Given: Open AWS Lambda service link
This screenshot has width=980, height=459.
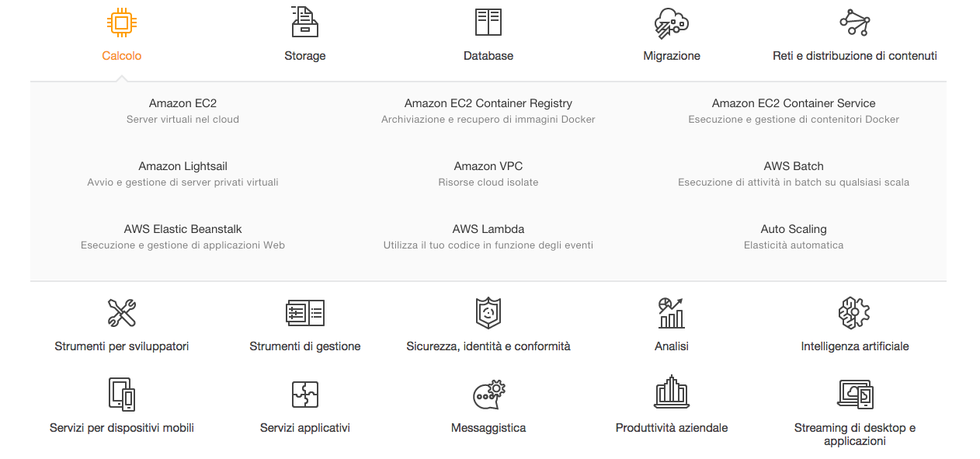Looking at the screenshot, I should point(488,229).
